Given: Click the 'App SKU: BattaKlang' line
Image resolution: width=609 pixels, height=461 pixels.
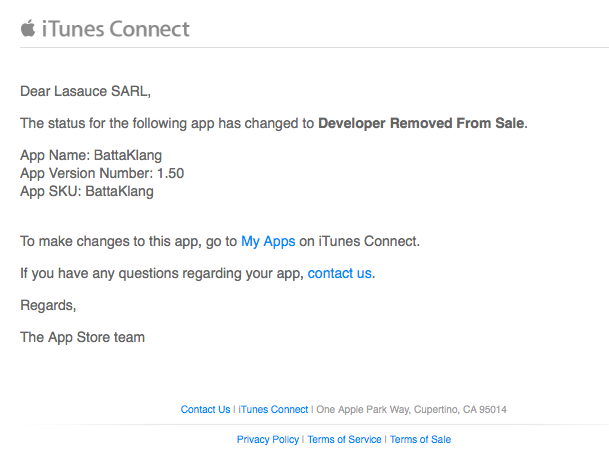Looking at the screenshot, I should click(87, 191).
